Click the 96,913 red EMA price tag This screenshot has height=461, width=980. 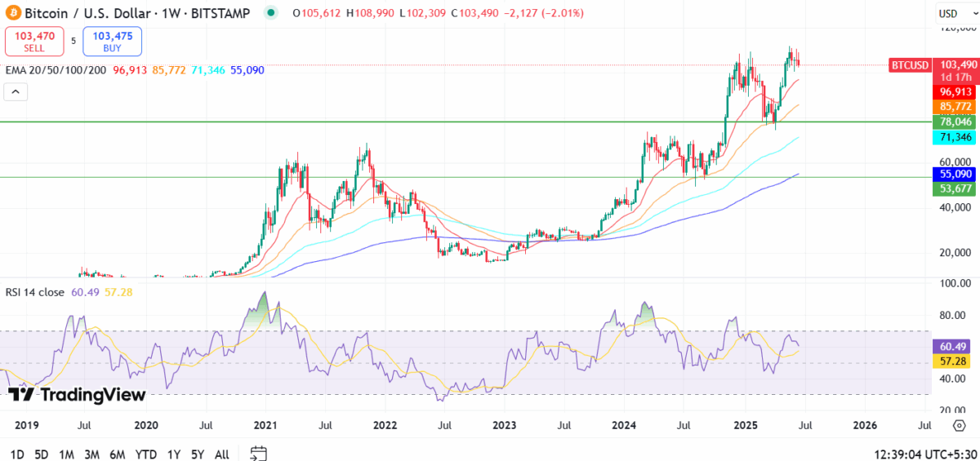point(955,92)
